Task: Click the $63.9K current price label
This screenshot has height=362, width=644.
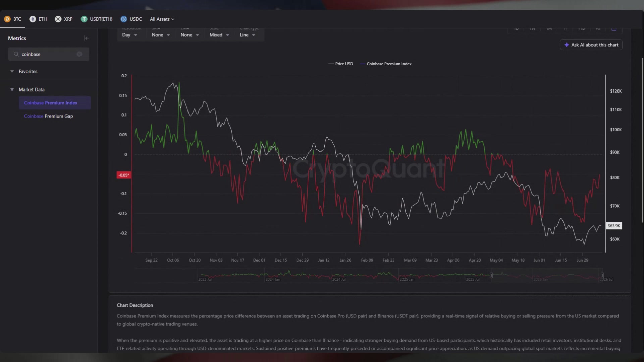Action: tap(614, 226)
